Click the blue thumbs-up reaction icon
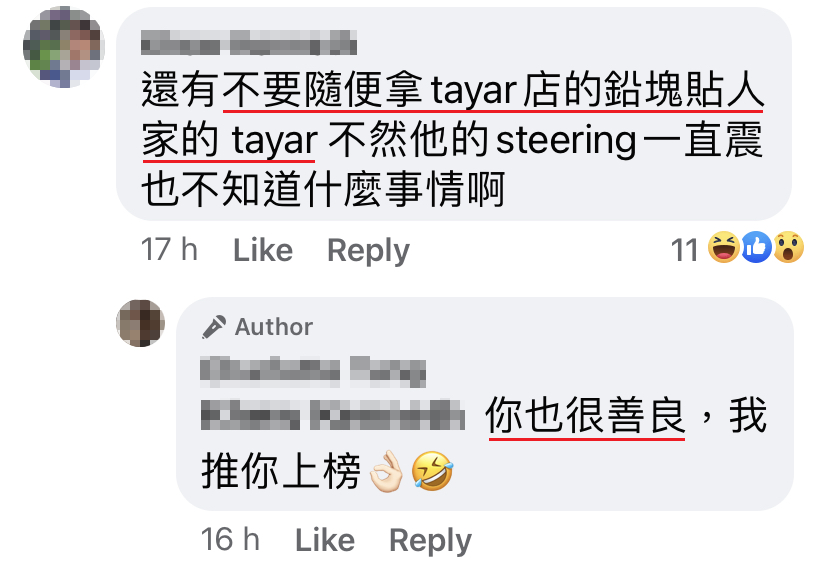 [756, 248]
